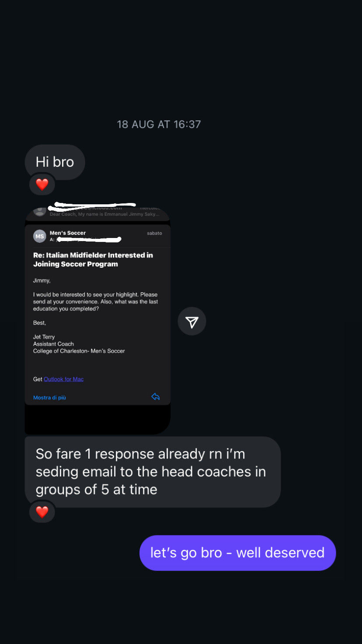Open the "Outlook for Mac" link
The image size is (362, 644).
pyautogui.click(x=63, y=379)
